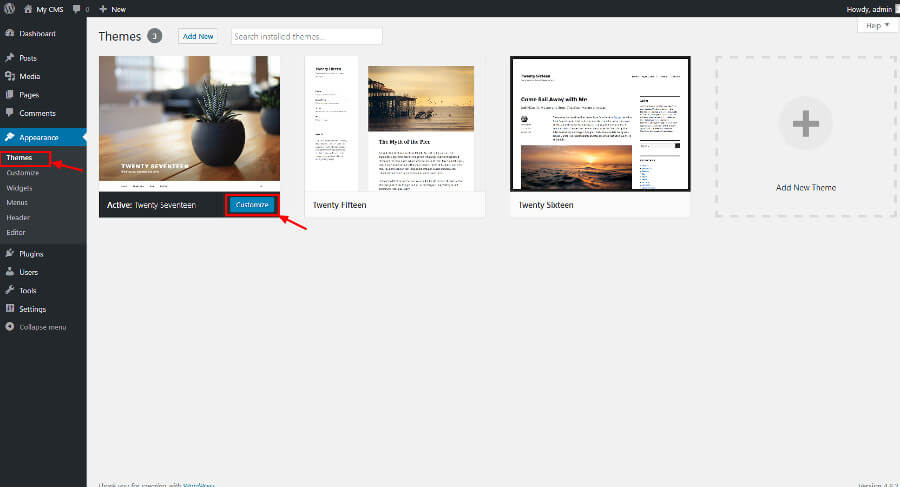Click the Active: Twenty Seventeen label
This screenshot has width=900, height=487.
152,205
